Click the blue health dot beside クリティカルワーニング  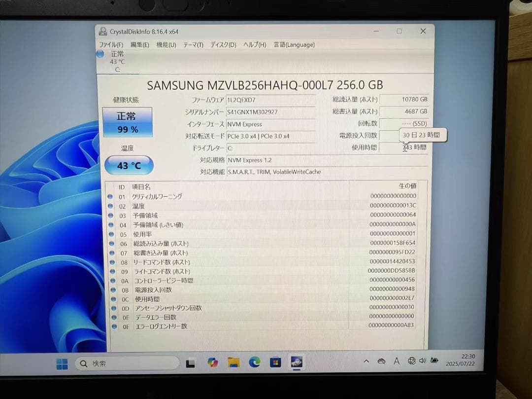pos(110,197)
